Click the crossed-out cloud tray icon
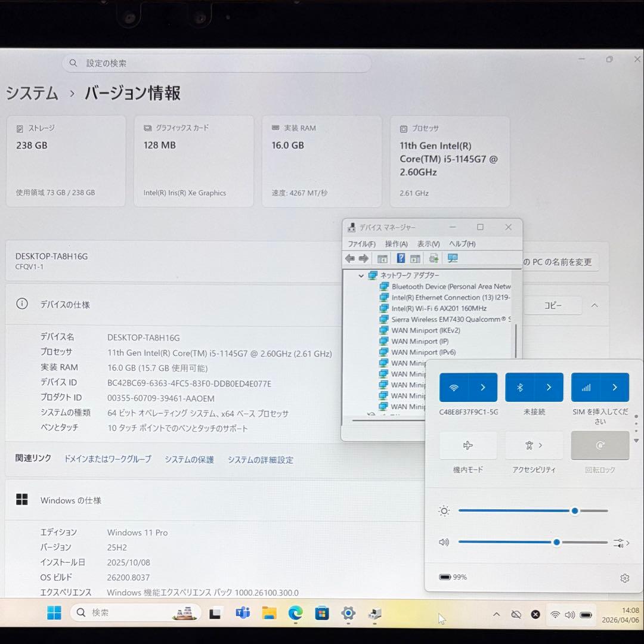Viewport: 644px width, 644px height. [516, 614]
